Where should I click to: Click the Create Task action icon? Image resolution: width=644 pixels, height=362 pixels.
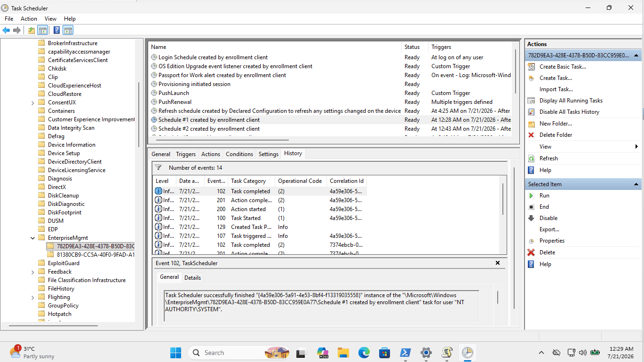click(531, 78)
